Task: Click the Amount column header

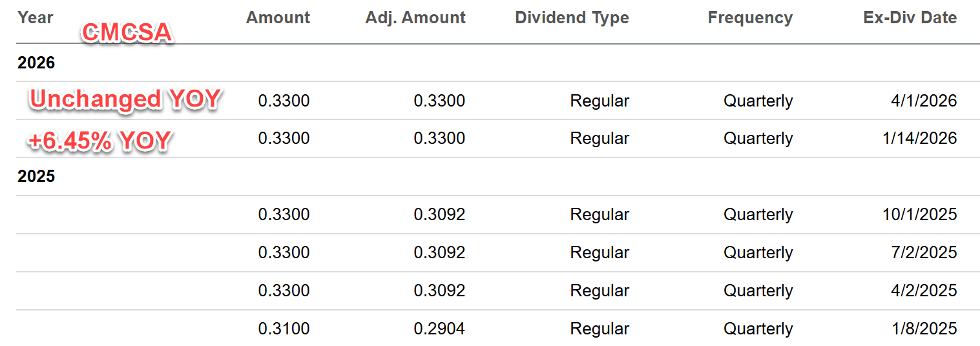Action: (x=278, y=17)
